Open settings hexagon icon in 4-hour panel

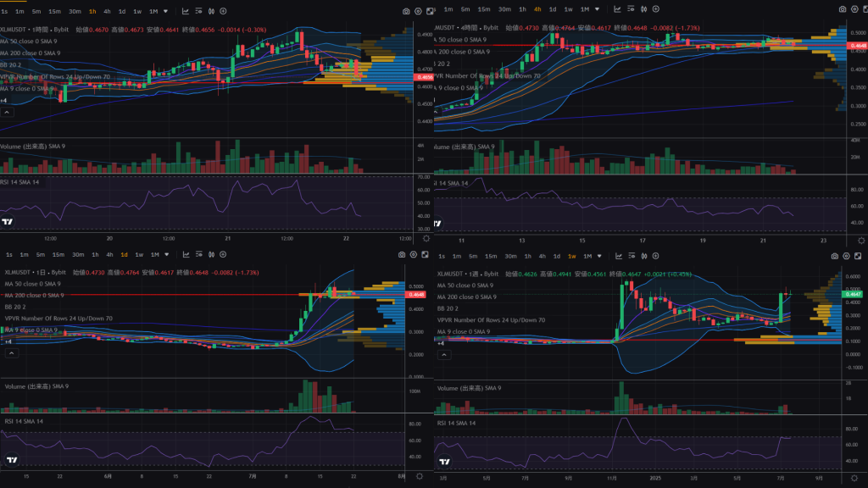(x=854, y=9)
